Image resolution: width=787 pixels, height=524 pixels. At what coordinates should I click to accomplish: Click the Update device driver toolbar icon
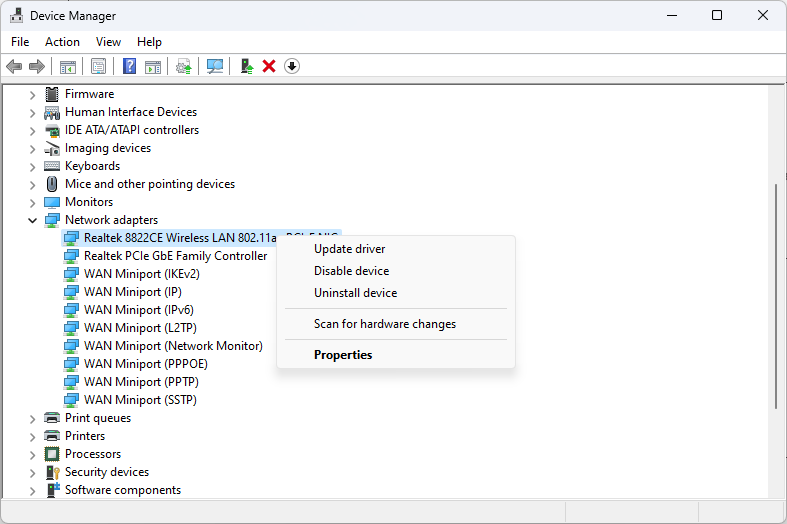(x=246, y=67)
